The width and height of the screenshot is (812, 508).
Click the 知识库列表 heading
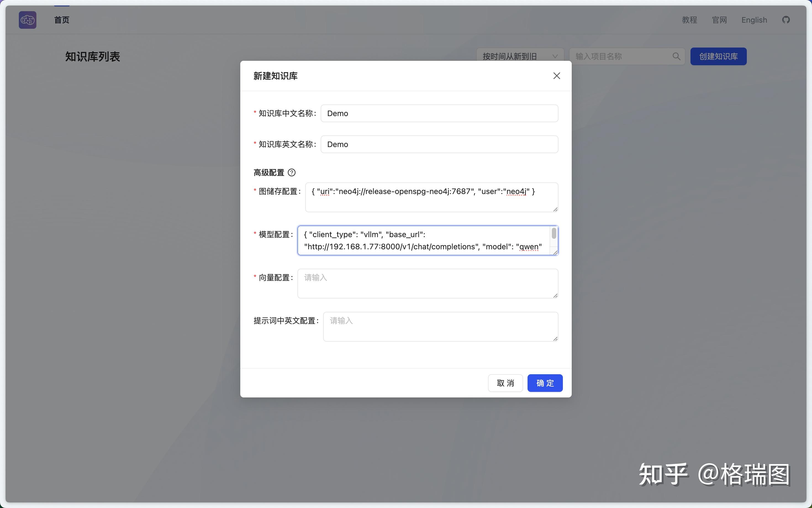tap(93, 56)
